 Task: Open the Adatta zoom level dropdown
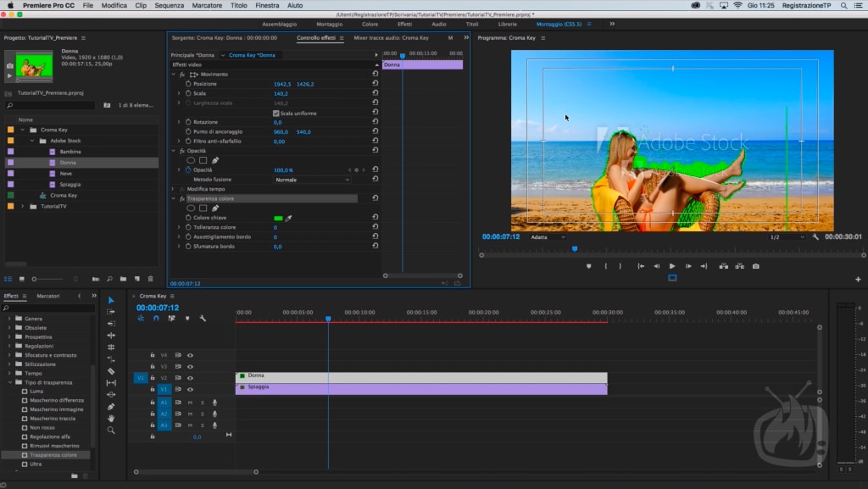click(548, 236)
